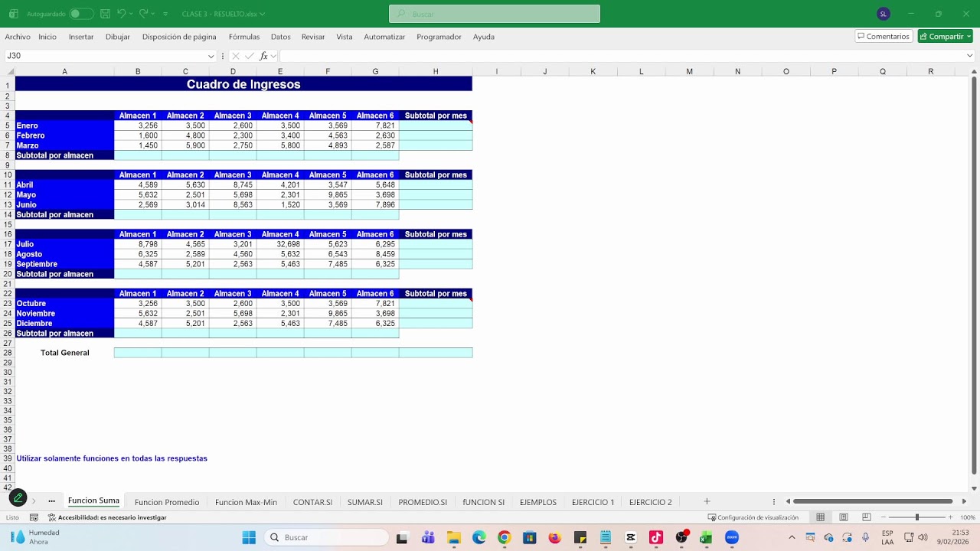The height and width of the screenshot is (551, 980).
Task: Open the Disposición de página tab
Action: click(179, 37)
